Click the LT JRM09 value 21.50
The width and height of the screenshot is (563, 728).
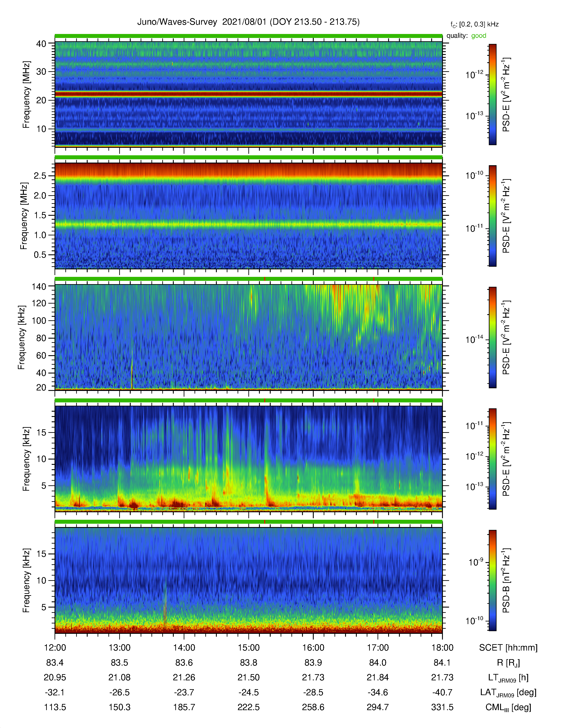click(x=248, y=678)
